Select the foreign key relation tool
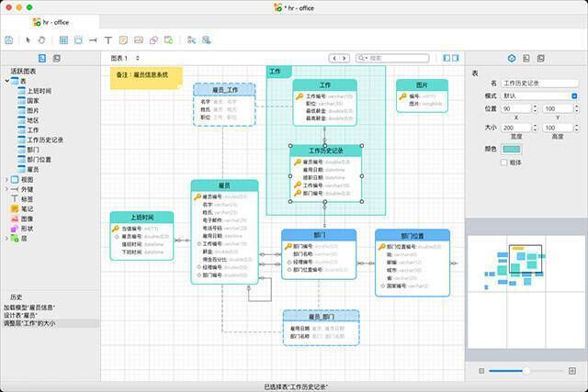This screenshot has height=392, width=588. click(93, 40)
